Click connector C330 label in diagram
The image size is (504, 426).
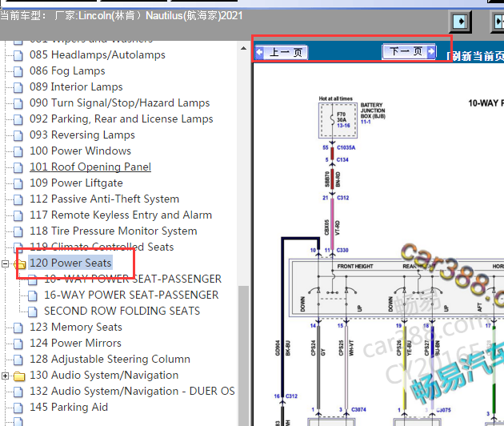point(342,250)
